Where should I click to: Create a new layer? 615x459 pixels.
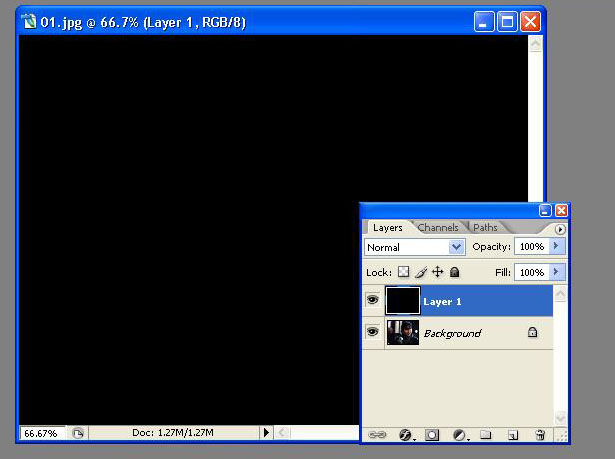[513, 435]
